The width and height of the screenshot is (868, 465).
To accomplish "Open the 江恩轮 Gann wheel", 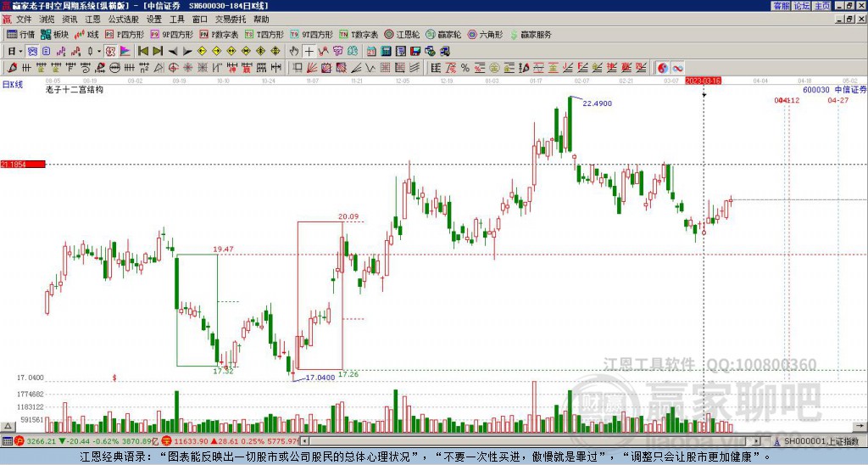I will [402, 34].
